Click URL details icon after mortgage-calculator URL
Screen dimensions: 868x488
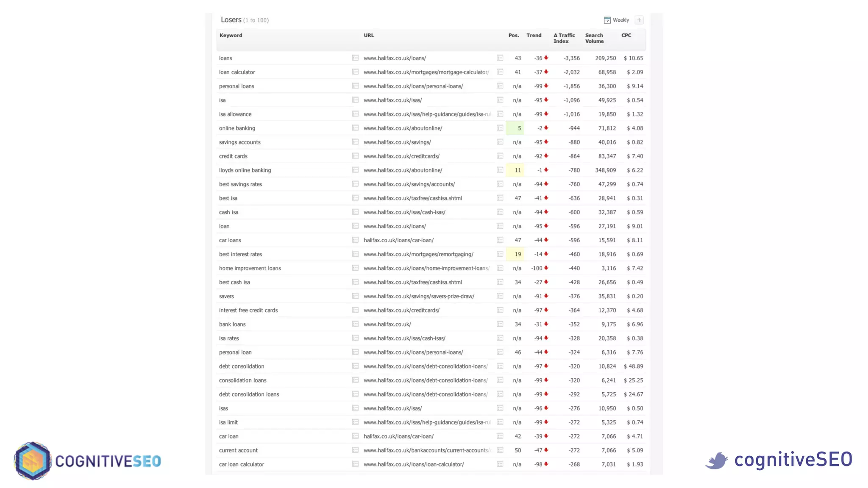[500, 72]
